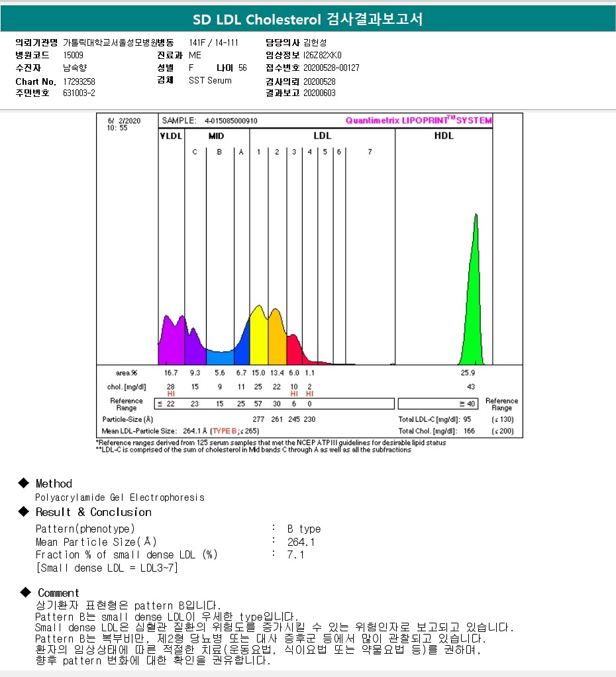Select the report title SD LDL Cholesterol header
616x677 pixels.
(x=307, y=19)
